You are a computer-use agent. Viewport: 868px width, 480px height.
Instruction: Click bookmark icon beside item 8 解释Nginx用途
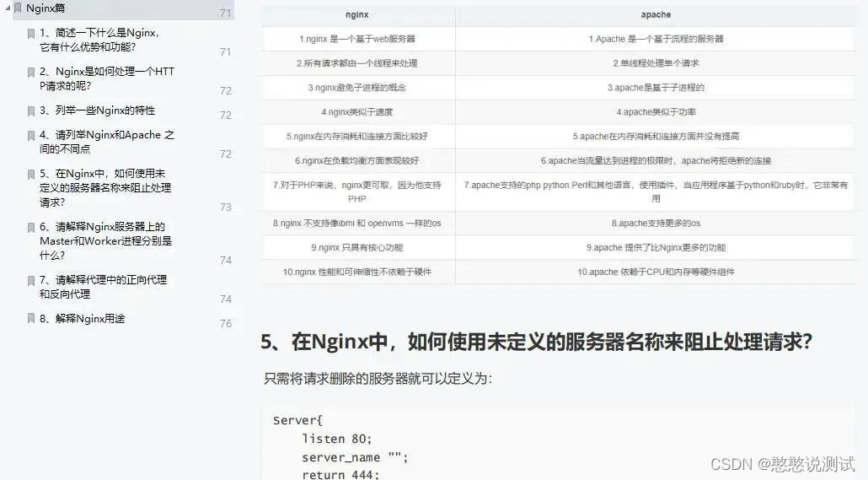[x=31, y=319]
